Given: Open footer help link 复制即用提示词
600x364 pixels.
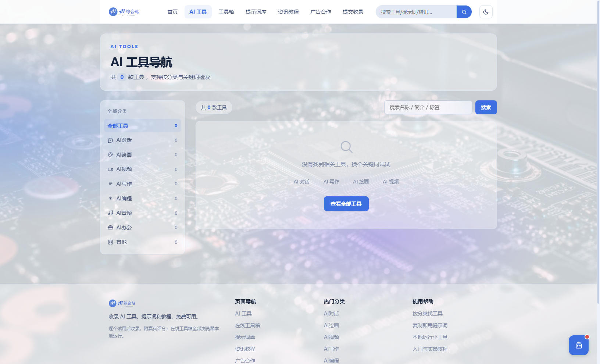Looking at the screenshot, I should 430,325.
